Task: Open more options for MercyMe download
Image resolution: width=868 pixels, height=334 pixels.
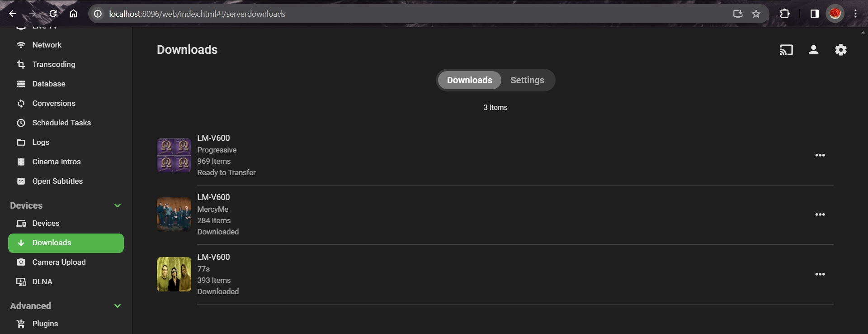Action: 820,215
